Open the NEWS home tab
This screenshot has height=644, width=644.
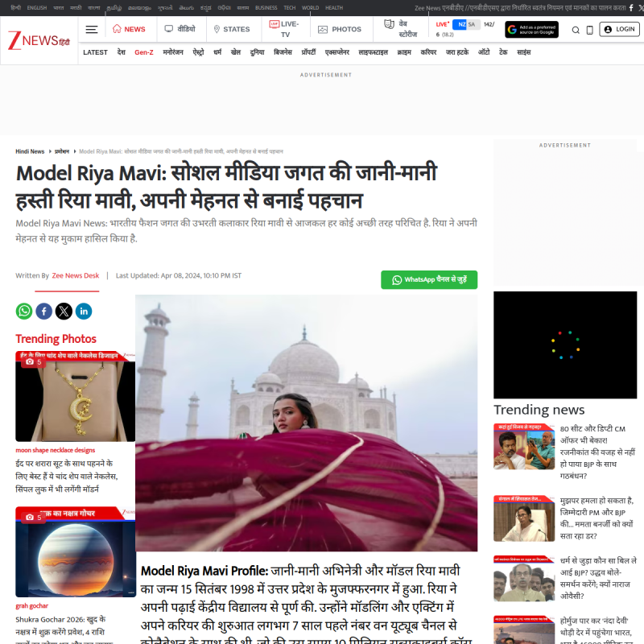[x=129, y=29]
